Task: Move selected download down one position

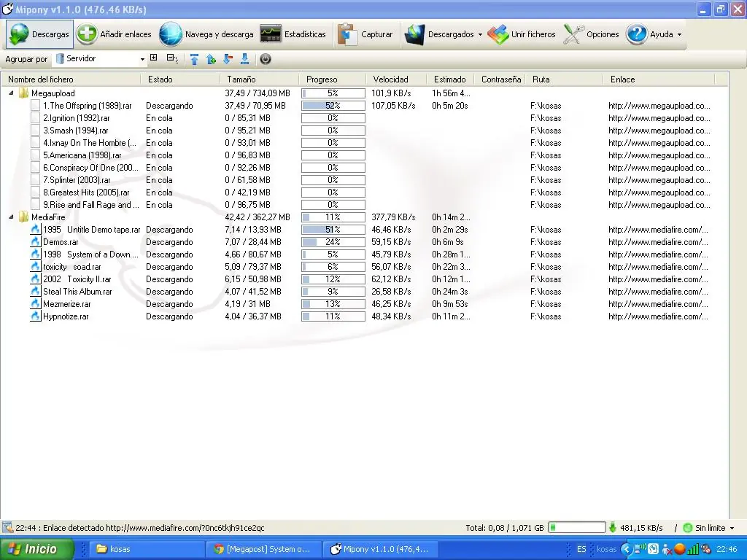Action: tap(228, 59)
